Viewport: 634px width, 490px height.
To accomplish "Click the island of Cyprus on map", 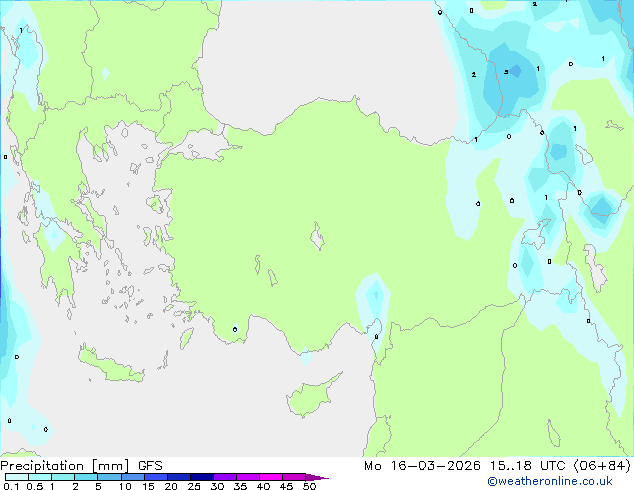I will [311, 397].
